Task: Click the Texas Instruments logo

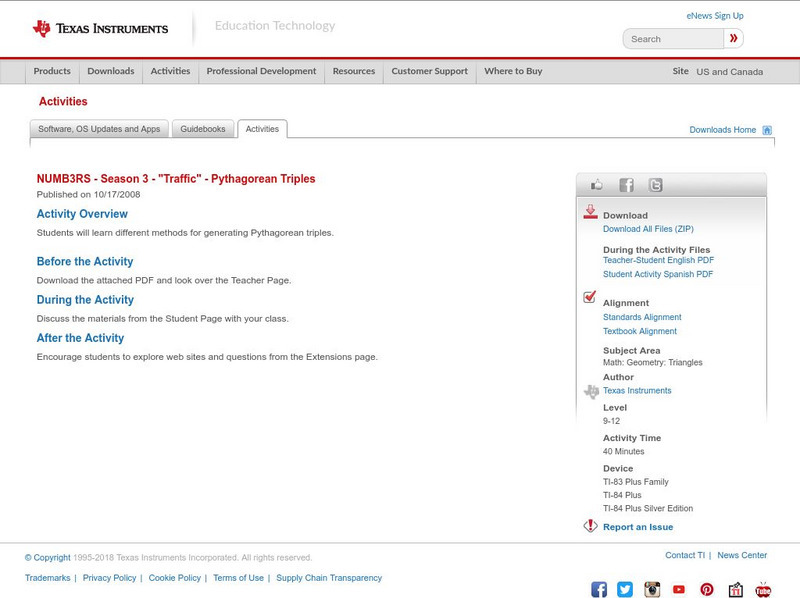Action: tap(100, 29)
